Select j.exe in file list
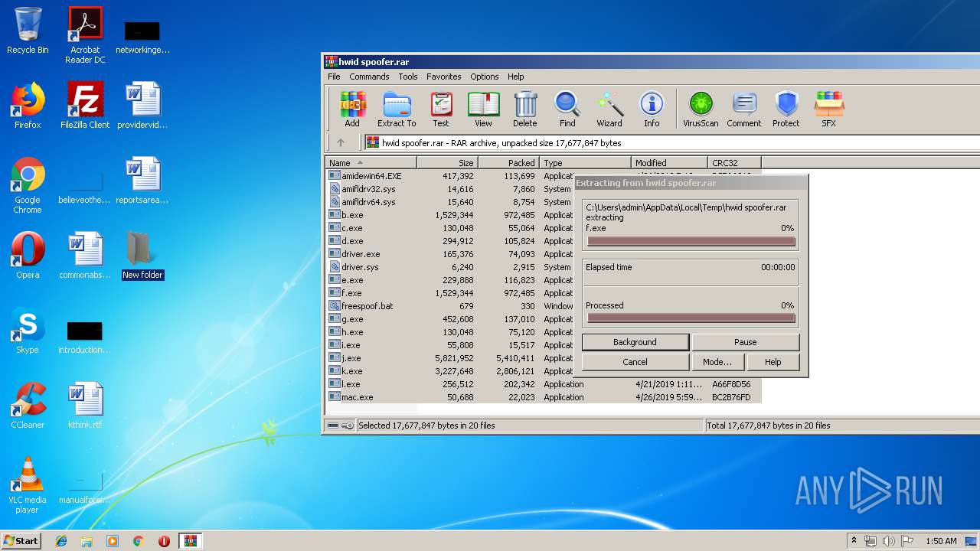Viewport: 980px width, 551px height. pos(351,358)
